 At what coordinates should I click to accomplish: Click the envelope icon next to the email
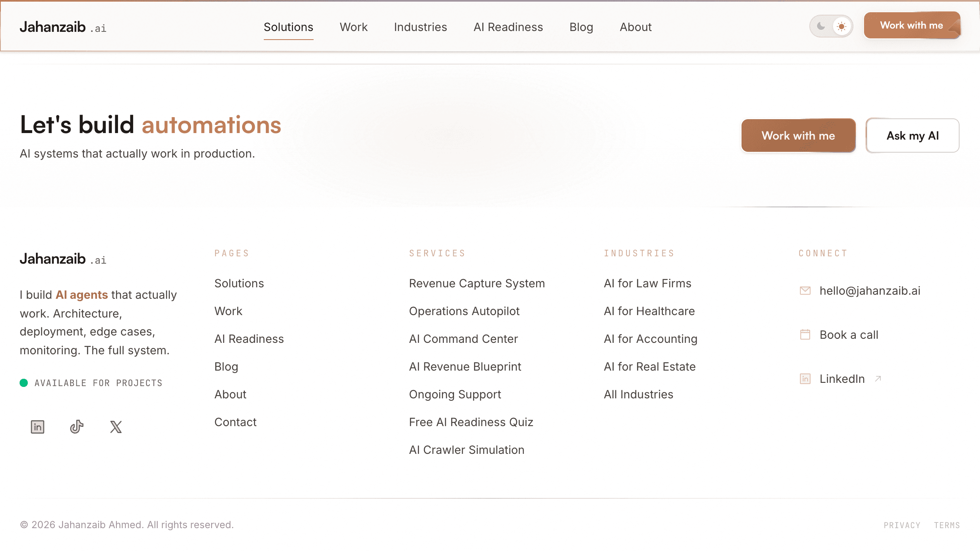tap(805, 290)
